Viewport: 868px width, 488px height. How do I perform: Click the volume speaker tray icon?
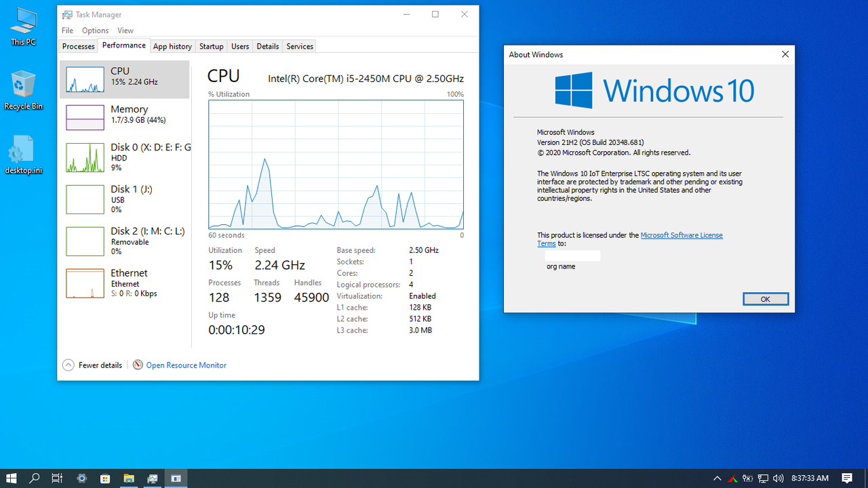(x=778, y=479)
